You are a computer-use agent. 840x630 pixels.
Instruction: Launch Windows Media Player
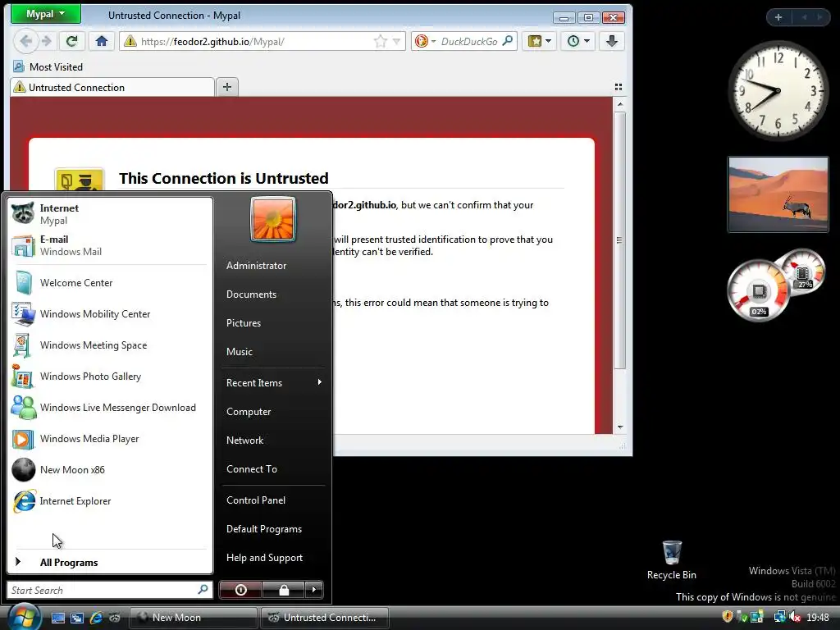[x=109, y=439]
